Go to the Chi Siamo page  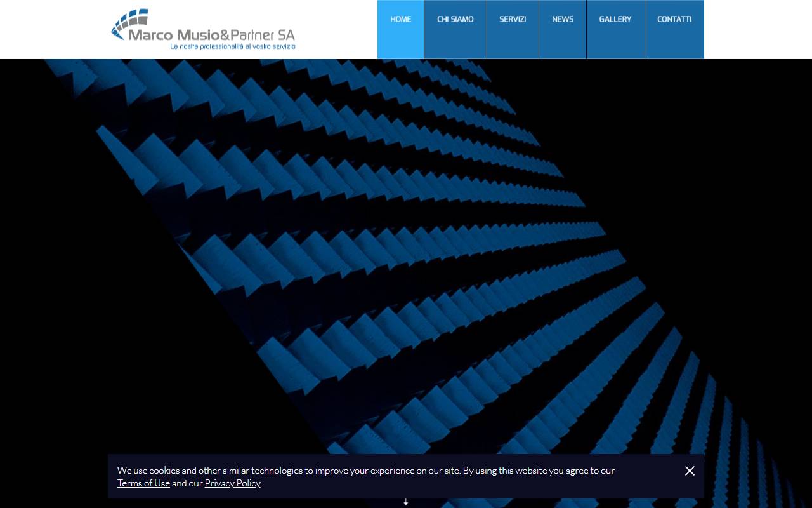[455, 29]
